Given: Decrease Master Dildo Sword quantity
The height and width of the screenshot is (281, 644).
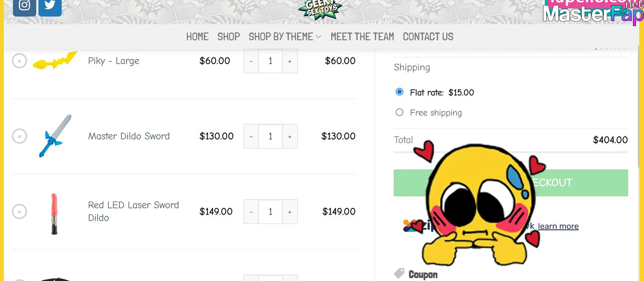Looking at the screenshot, I should coord(251,136).
